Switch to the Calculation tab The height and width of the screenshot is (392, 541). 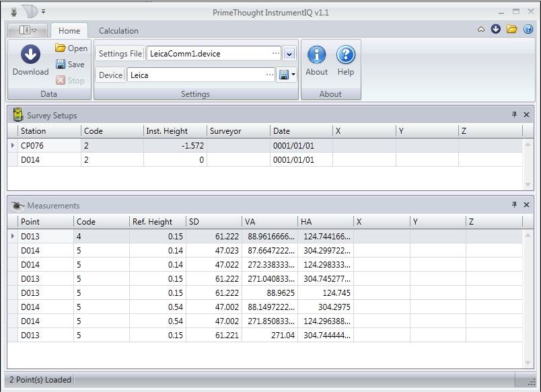tap(118, 31)
